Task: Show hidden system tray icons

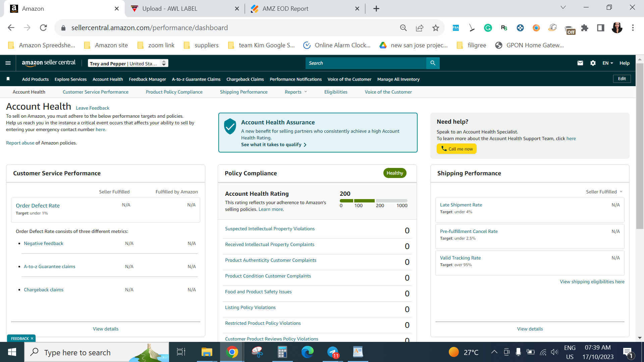Action: pyautogui.click(x=494, y=352)
